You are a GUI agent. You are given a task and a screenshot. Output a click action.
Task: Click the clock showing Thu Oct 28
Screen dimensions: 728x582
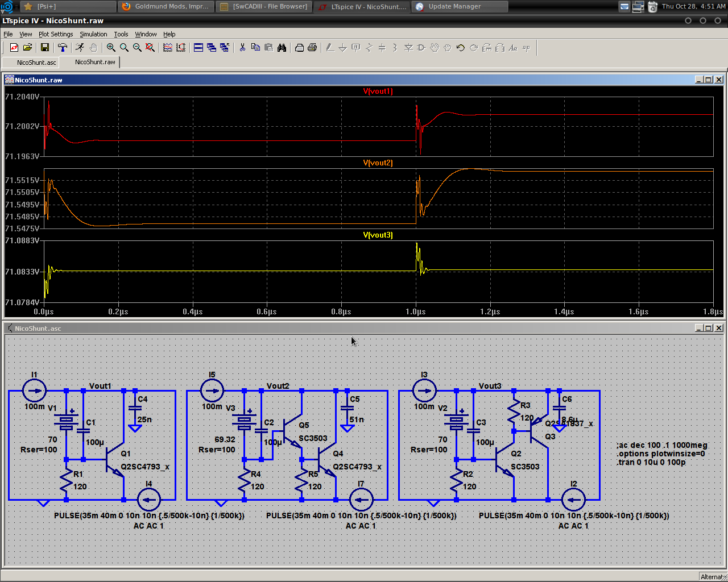694,6
